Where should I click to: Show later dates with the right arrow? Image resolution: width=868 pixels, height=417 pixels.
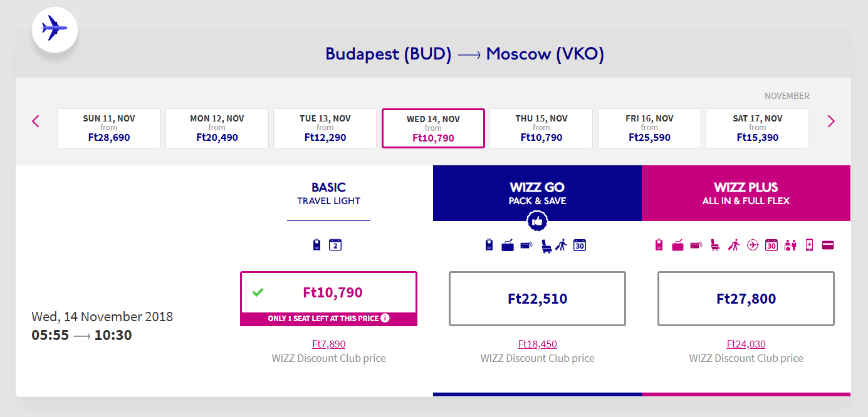click(831, 121)
